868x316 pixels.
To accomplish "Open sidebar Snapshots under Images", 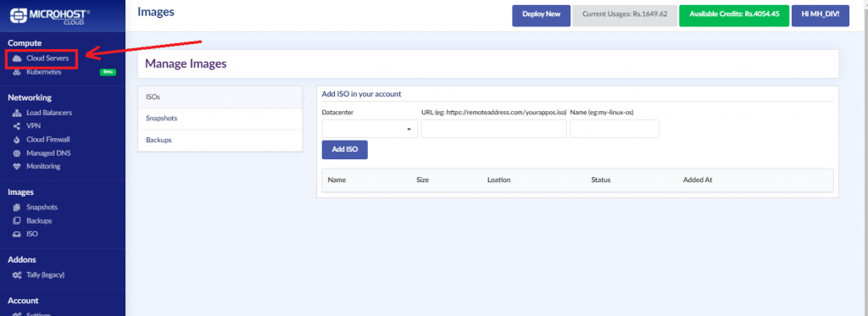I will click(42, 207).
